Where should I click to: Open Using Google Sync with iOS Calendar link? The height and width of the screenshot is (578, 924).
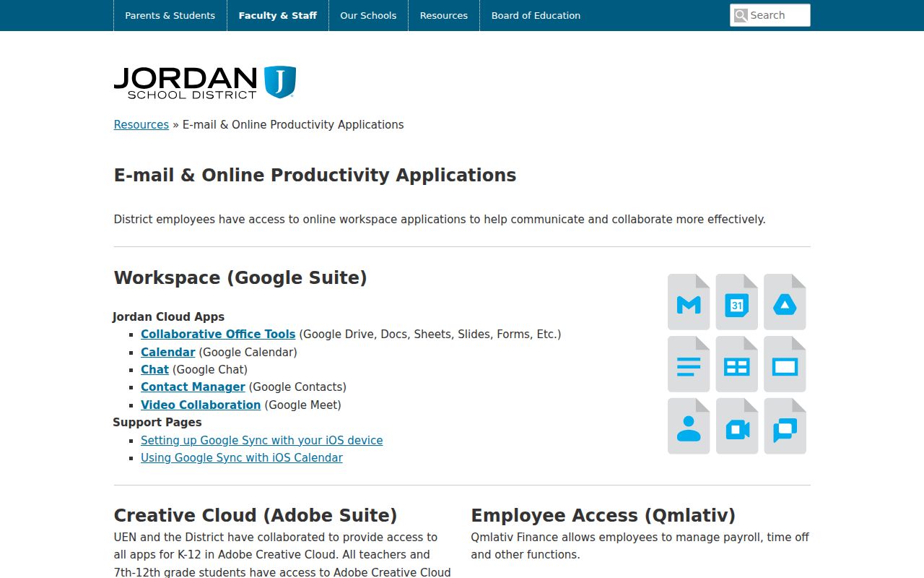242,457
